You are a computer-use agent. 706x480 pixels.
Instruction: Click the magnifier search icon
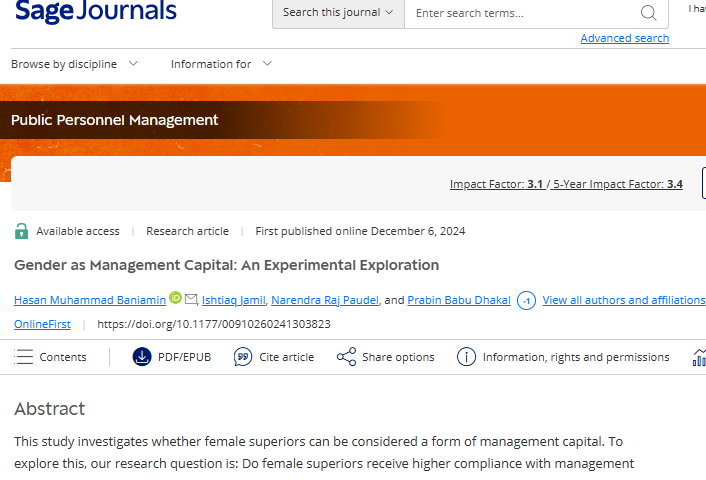point(648,13)
